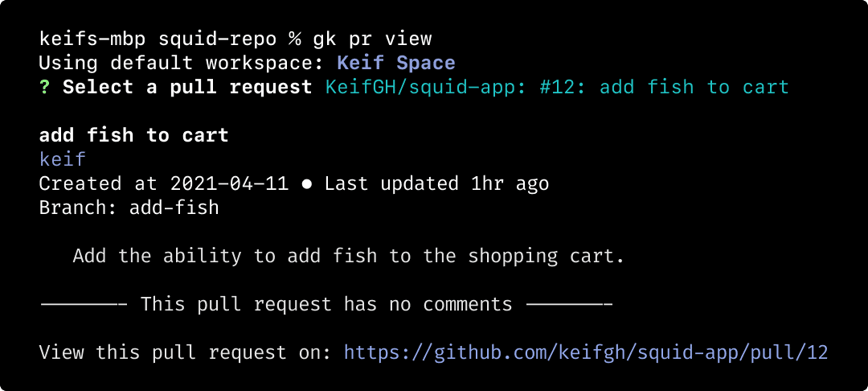This screenshot has width=868, height=391.
Task: Click the 'Created at 2021-04-11' date text
Action: click(163, 184)
